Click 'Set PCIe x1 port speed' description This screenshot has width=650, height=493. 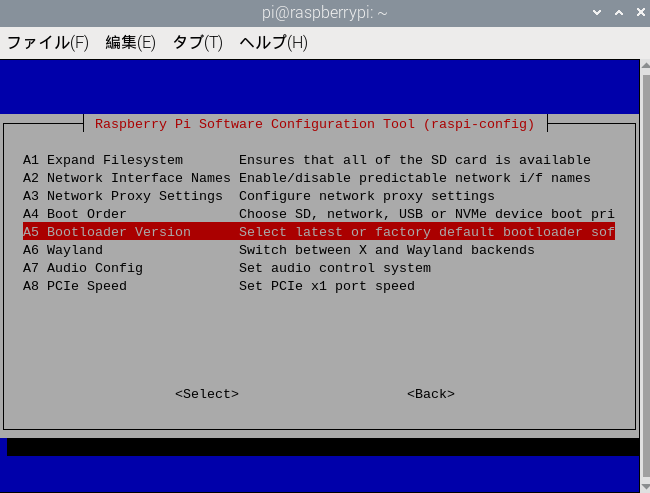click(x=327, y=286)
